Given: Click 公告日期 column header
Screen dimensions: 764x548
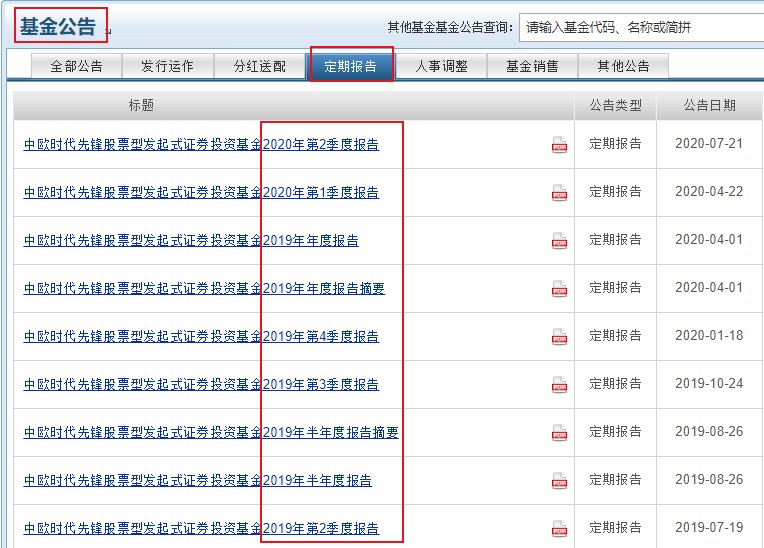Looking at the screenshot, I should coord(709,105).
